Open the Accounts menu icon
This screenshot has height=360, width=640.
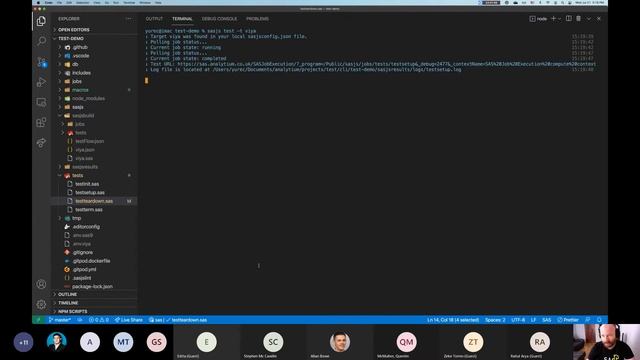click(x=41, y=284)
